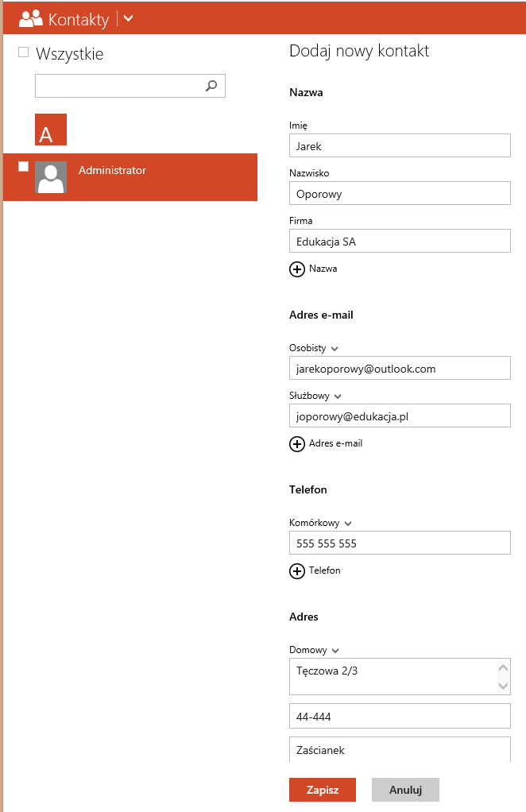The image size is (526, 812).
Task: Open the Komórkowy phone type dropdown
Action: [348, 524]
